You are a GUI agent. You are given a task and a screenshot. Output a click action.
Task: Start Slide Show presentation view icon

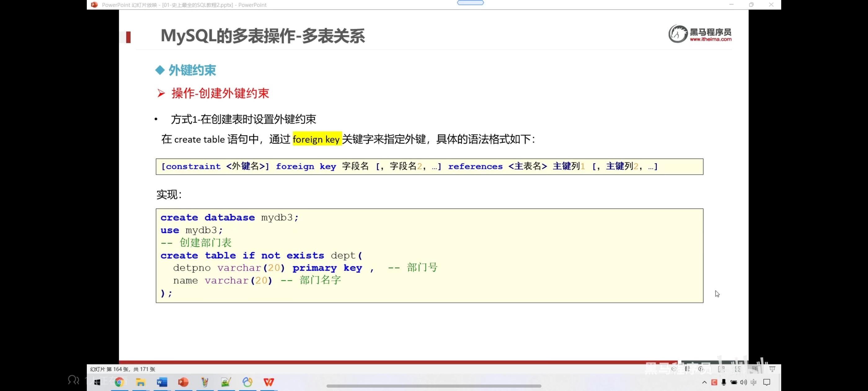772,369
